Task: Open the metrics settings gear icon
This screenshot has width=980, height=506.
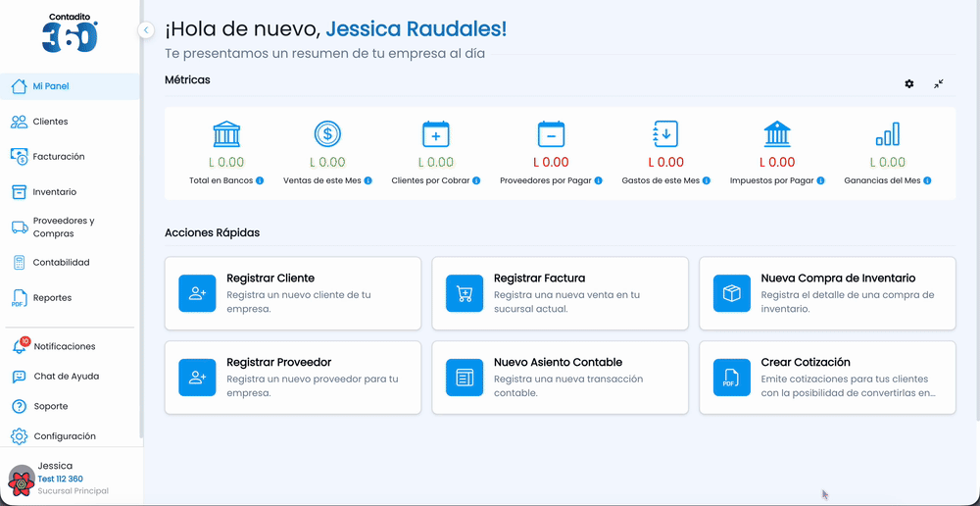Action: (908, 83)
